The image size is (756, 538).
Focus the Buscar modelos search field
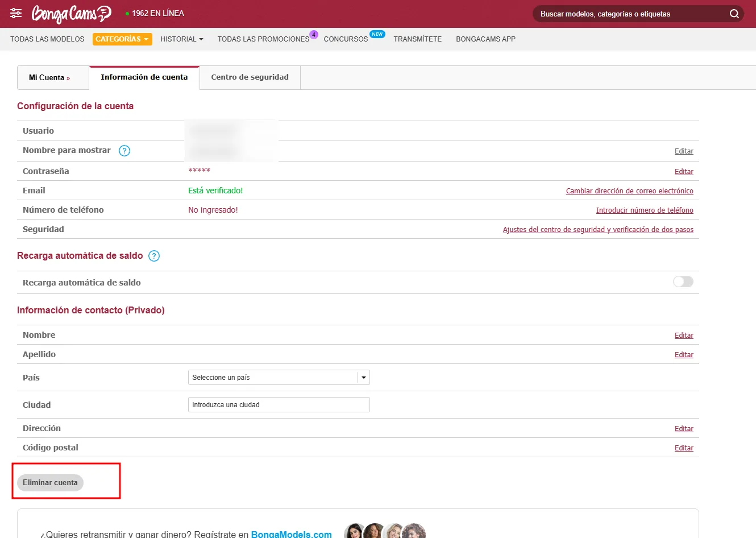coord(631,14)
